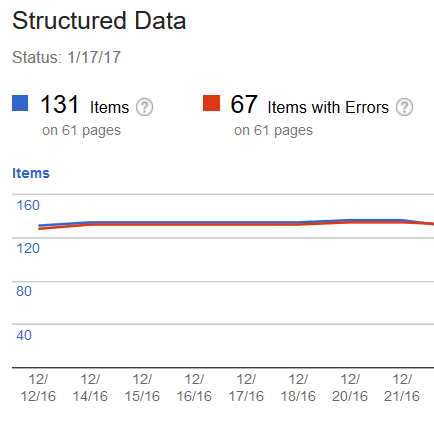Toggle the red Items with Errors square
This screenshot has width=434, height=422.
211,103
